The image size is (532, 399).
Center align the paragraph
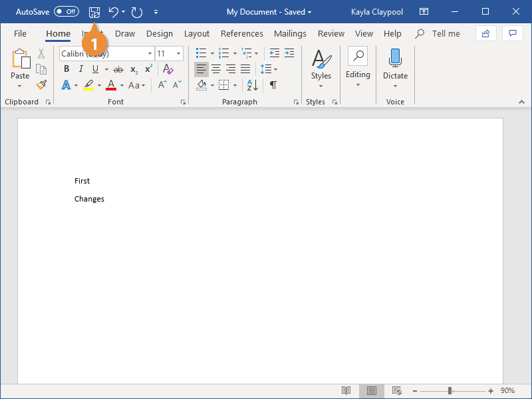click(x=215, y=68)
